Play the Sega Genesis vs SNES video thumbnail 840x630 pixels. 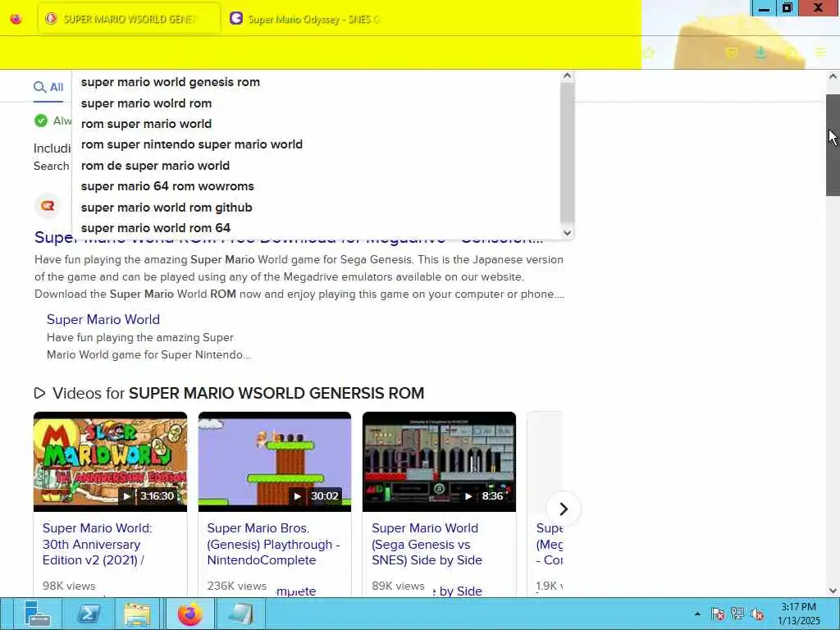click(x=440, y=462)
